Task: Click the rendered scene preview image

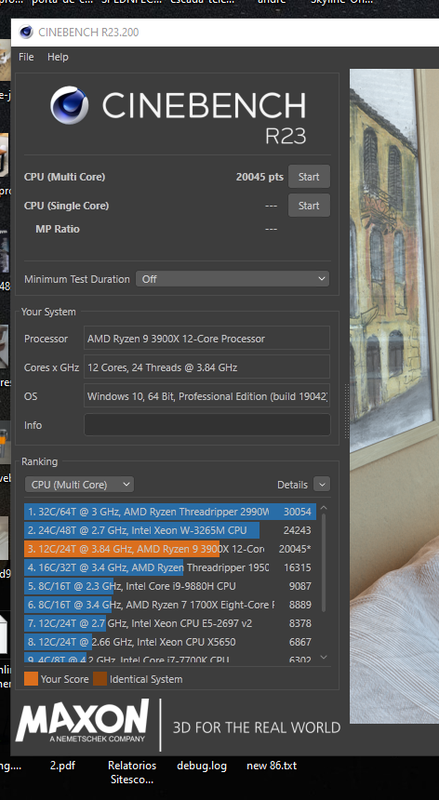Action: pos(394,395)
